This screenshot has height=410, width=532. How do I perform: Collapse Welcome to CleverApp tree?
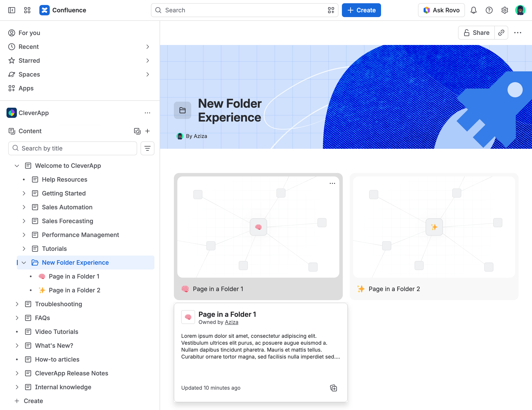tap(17, 166)
